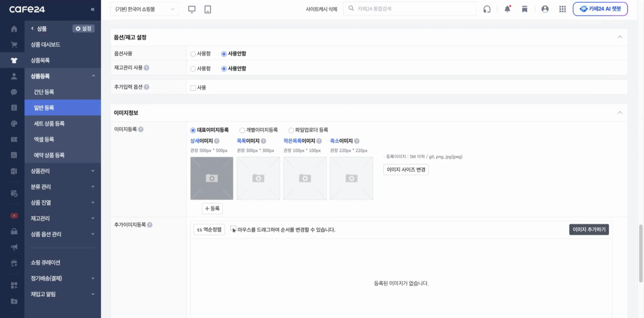Switch to 세트 상품 등록 menu item
The height and width of the screenshot is (318, 644).
click(48, 123)
